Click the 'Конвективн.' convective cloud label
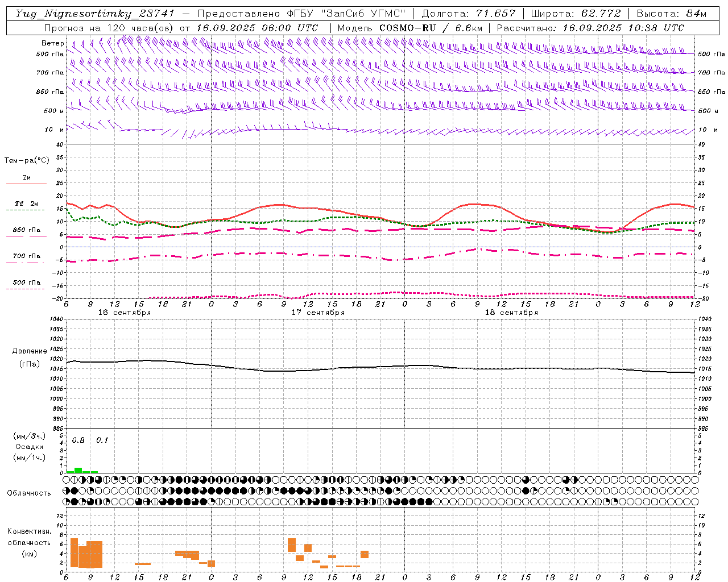Screen dimensions: 728x582 (30, 531)
